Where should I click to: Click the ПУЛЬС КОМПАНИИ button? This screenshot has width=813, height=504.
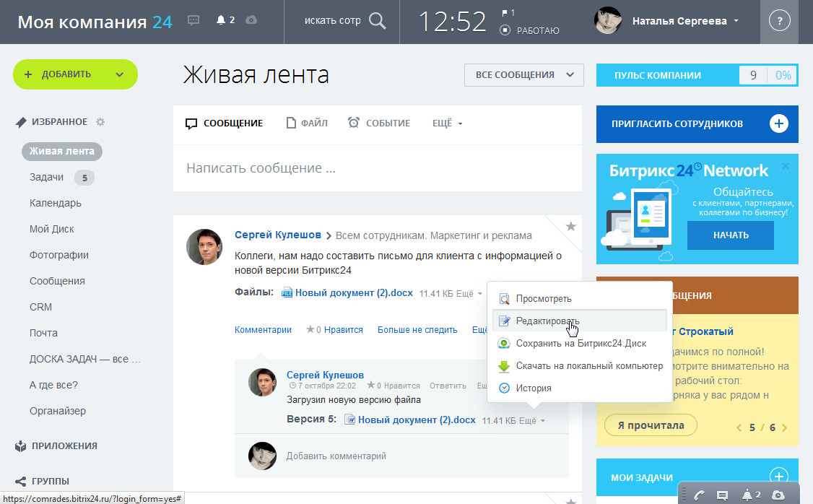click(697, 75)
